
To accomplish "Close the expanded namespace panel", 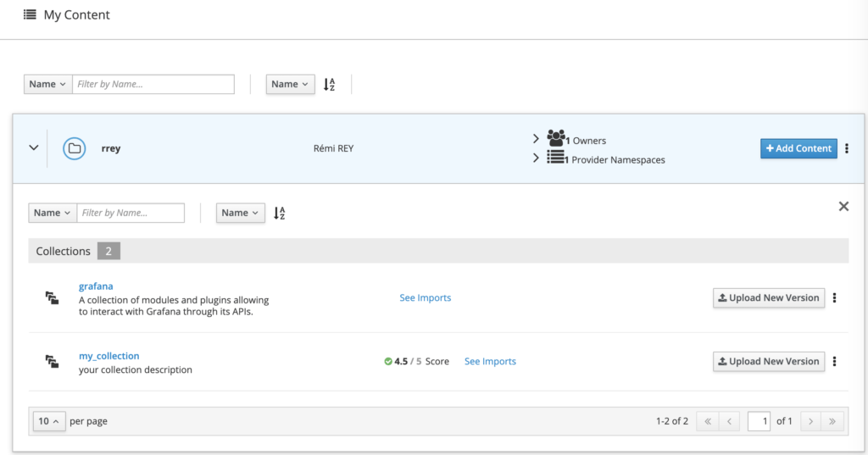I will (843, 206).
